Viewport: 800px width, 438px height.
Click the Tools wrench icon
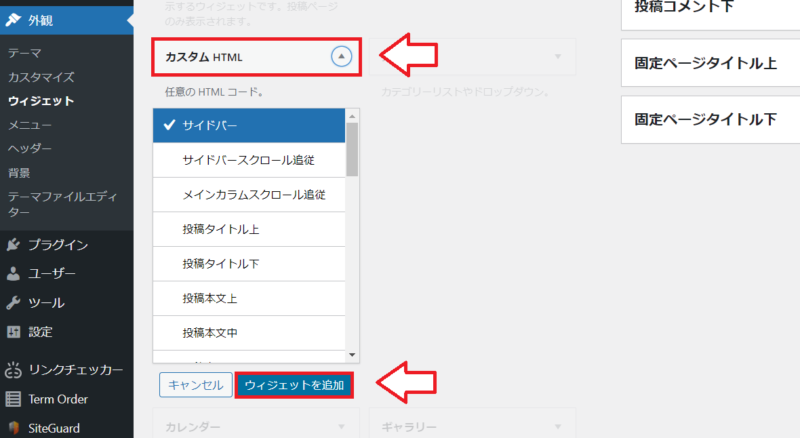point(13,303)
